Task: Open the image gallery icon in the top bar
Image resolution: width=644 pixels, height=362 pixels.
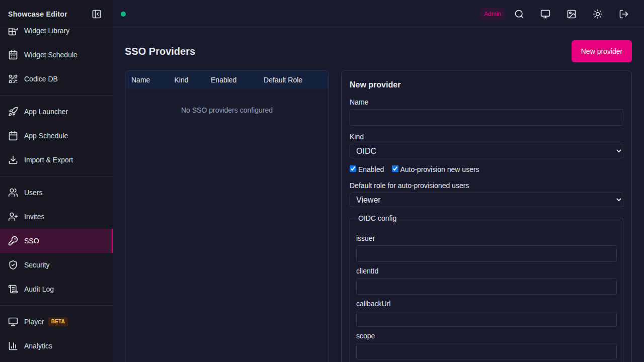Action: [572, 14]
